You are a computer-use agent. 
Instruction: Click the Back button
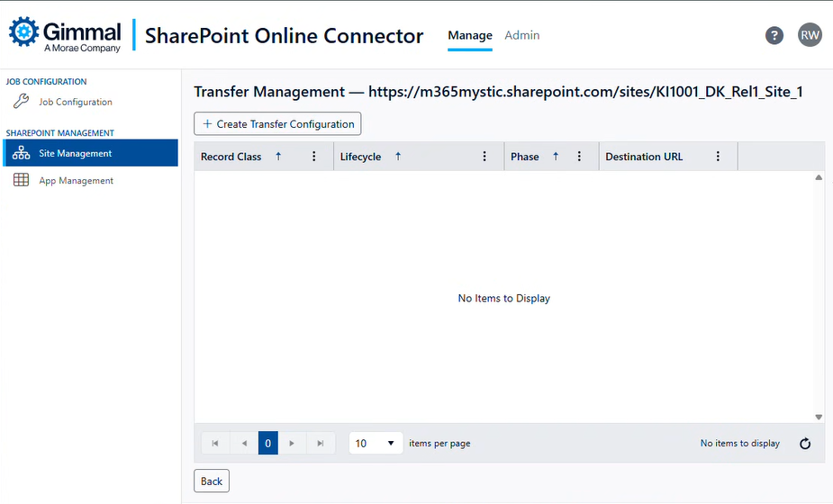[x=212, y=481]
